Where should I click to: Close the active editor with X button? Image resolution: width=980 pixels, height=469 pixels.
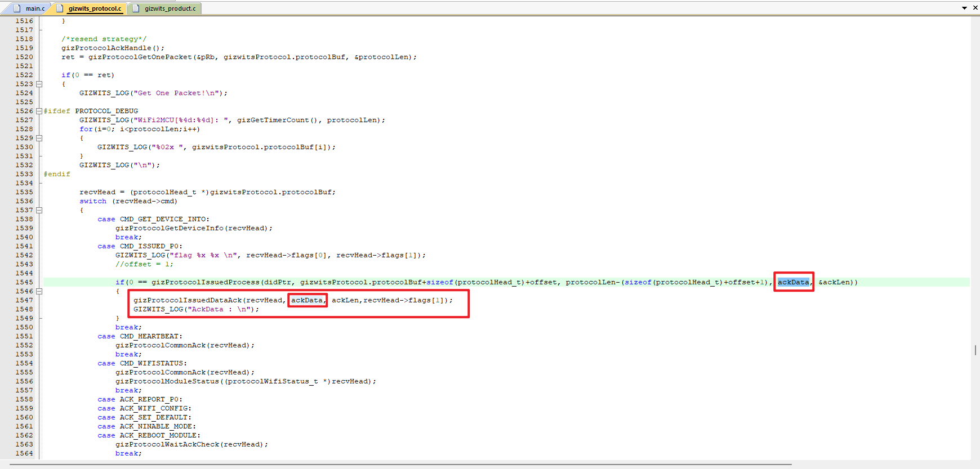coord(975,8)
